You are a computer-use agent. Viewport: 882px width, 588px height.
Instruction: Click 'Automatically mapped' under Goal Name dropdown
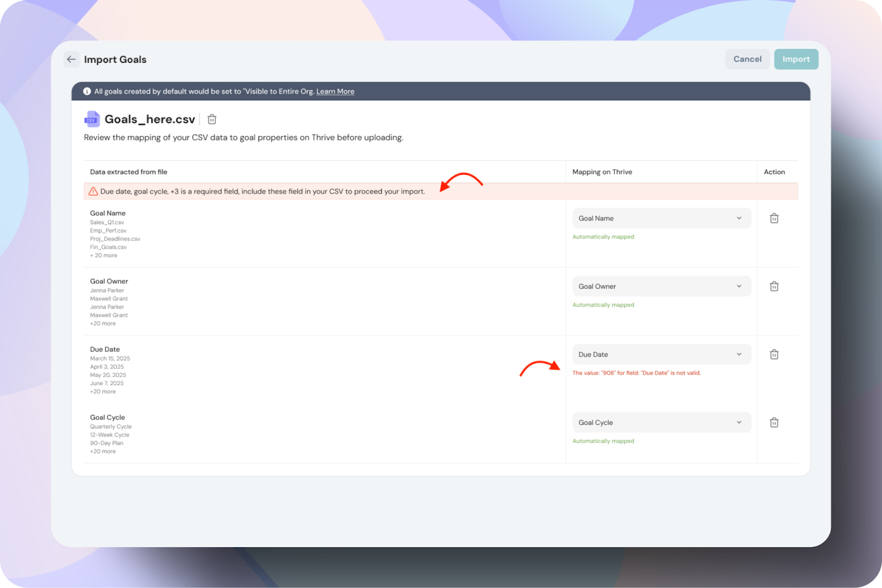click(x=603, y=237)
